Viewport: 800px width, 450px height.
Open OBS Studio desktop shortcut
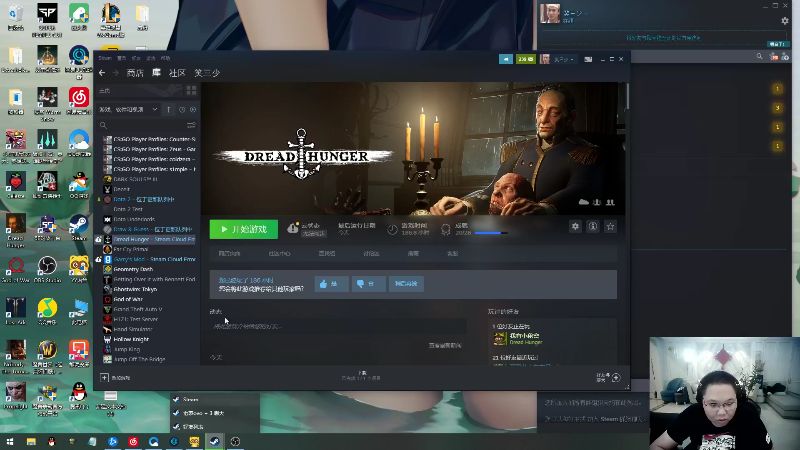click(x=47, y=268)
